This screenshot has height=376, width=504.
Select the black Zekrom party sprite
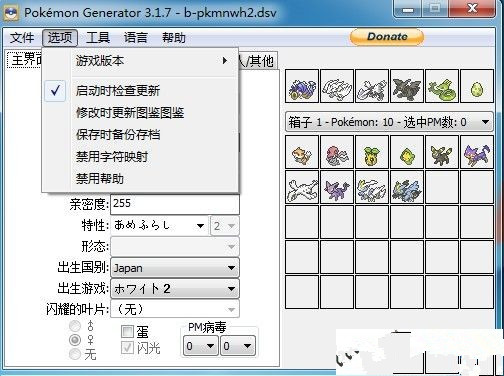click(x=407, y=86)
